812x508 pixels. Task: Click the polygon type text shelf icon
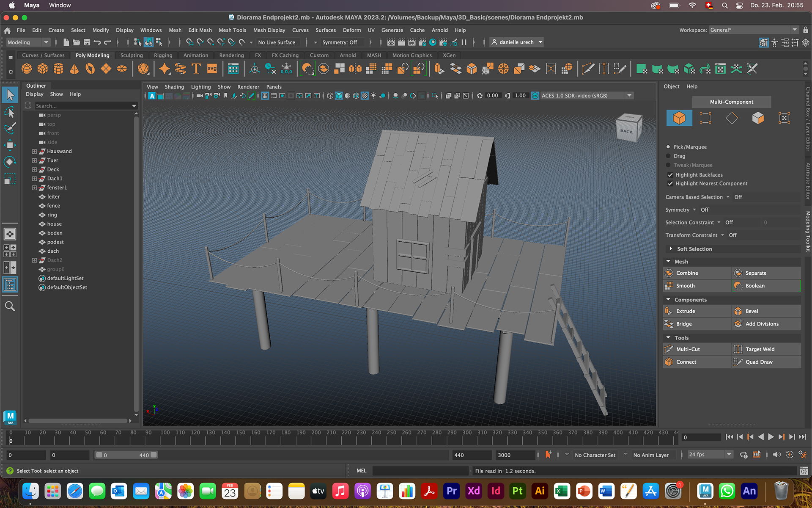[x=196, y=69]
